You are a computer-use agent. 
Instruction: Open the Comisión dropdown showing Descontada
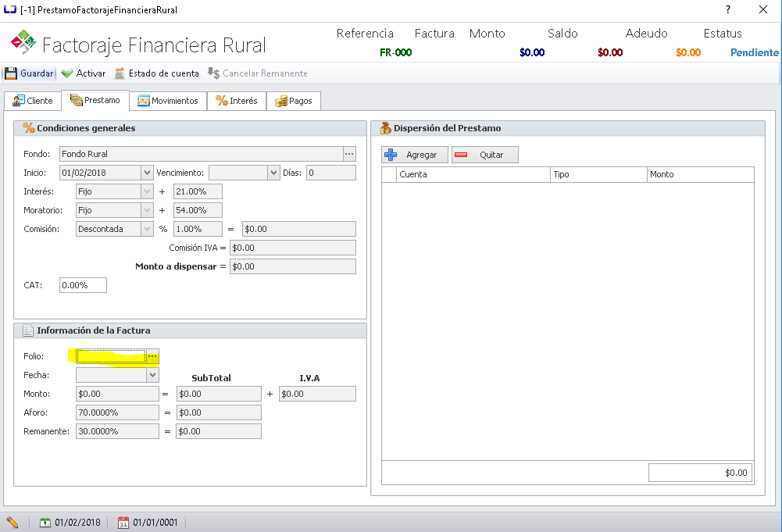(147, 230)
